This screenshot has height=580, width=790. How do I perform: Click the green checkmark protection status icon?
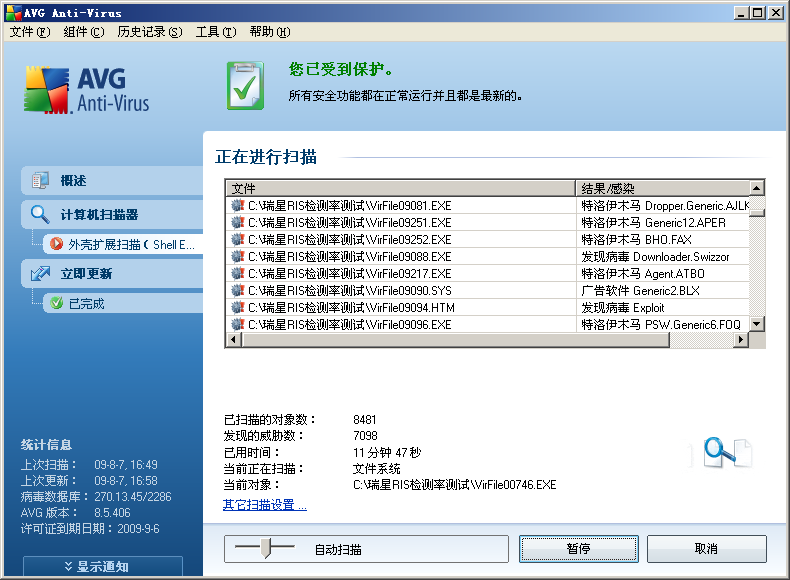(x=245, y=86)
